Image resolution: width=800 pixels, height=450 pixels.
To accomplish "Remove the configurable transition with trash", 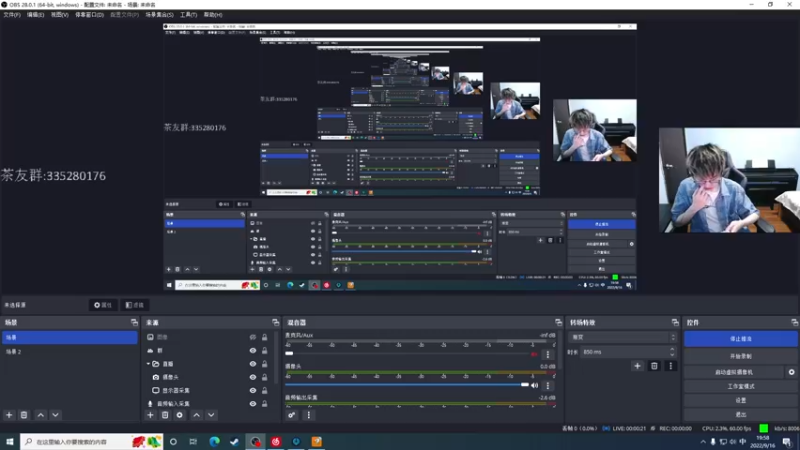I will coord(654,366).
